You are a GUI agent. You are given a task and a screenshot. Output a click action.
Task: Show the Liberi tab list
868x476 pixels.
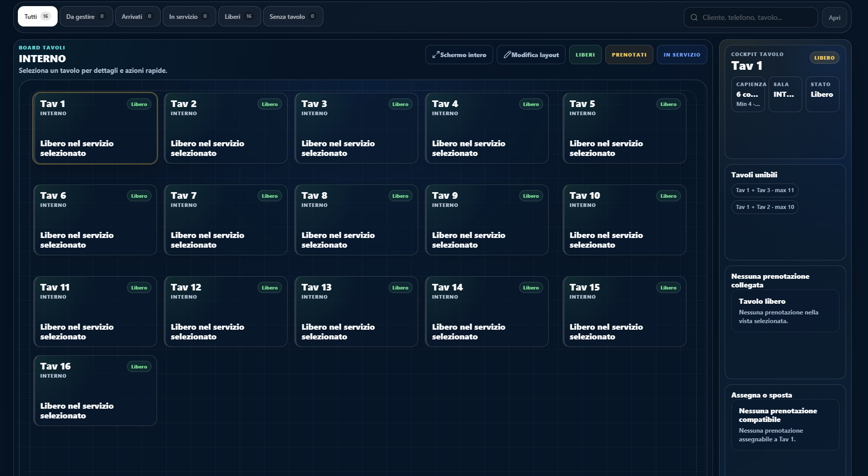click(240, 16)
